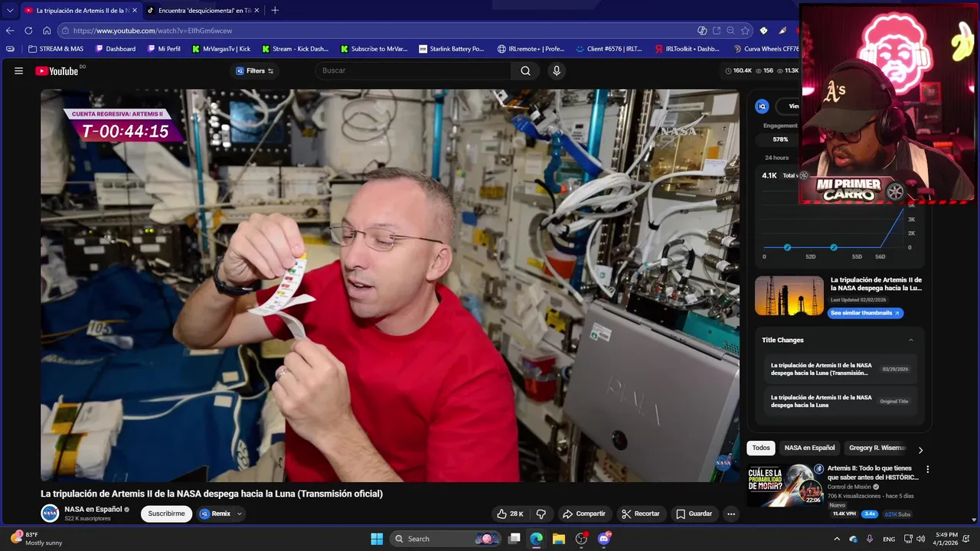
Task: Select the Gregory R. Wiseman chip
Action: 877,448
